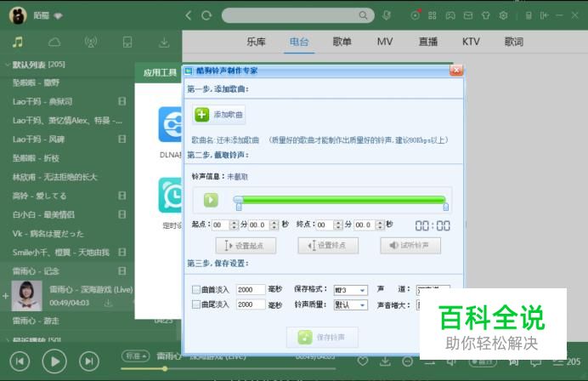Open the download manager icon in sidebar

pos(164,42)
